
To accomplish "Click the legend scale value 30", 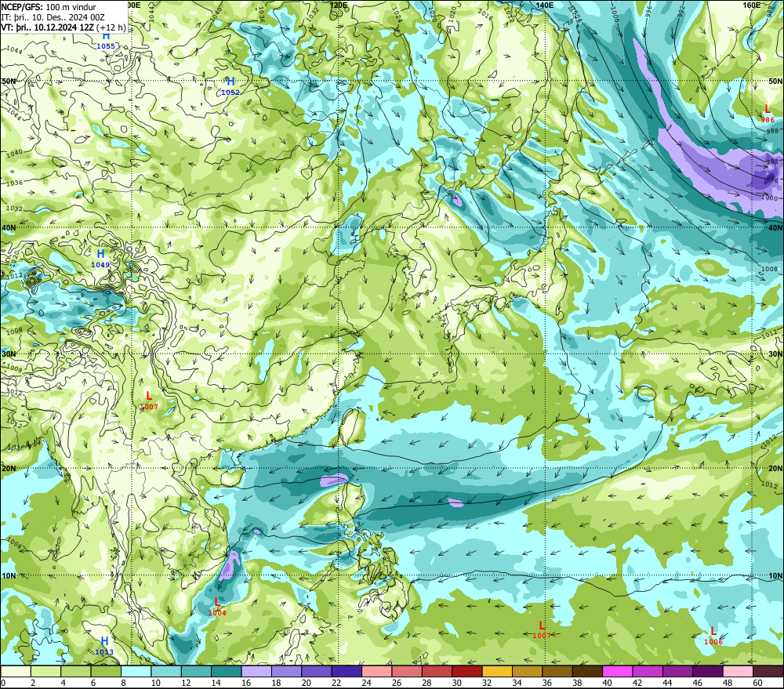I will 457,683.
